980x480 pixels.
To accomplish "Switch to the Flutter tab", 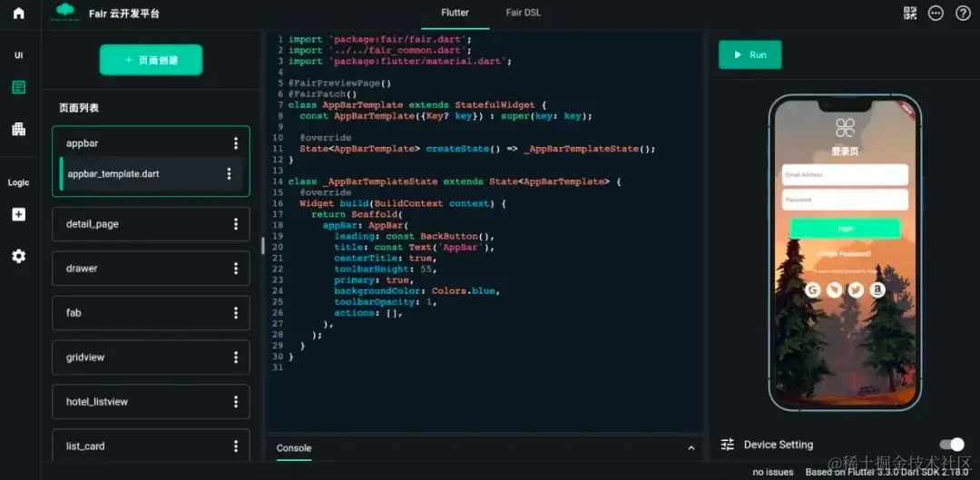I will tap(455, 13).
